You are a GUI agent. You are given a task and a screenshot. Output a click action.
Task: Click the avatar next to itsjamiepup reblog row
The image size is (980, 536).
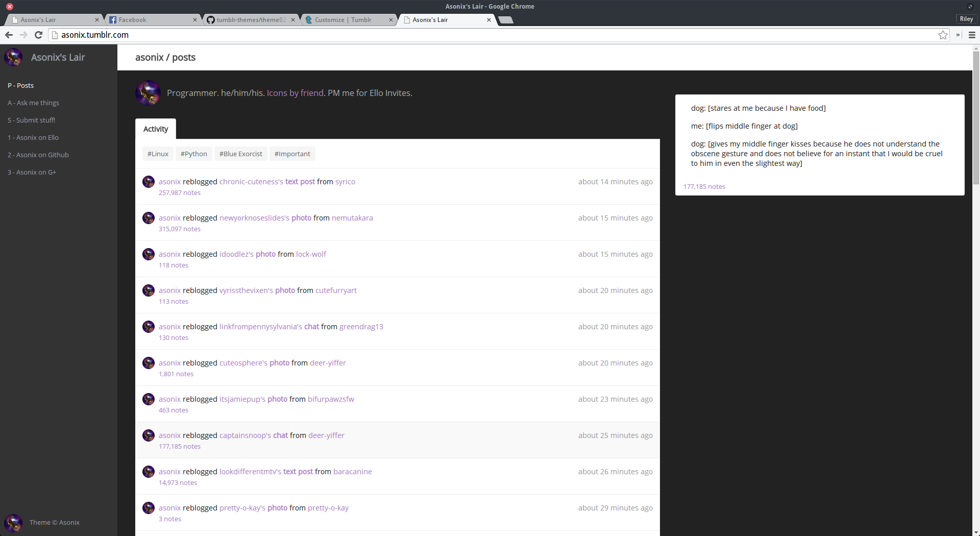click(149, 399)
